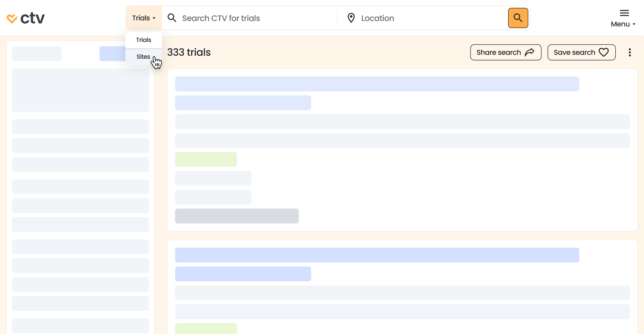
Task: Click the location pin icon
Action: click(x=351, y=18)
